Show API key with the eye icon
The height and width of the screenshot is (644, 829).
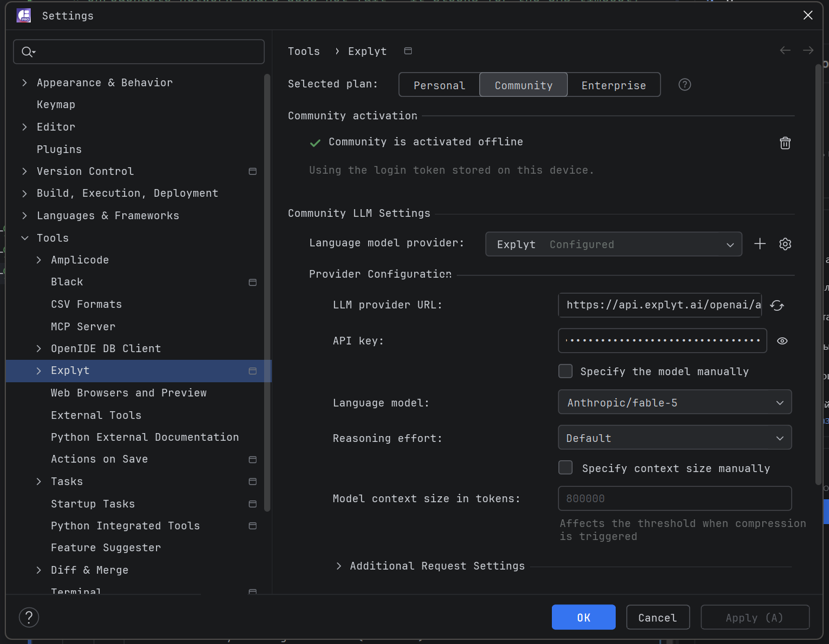pyautogui.click(x=782, y=341)
